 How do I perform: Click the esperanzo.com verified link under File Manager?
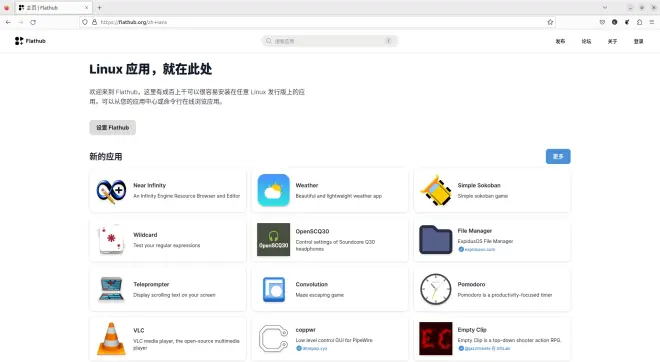476,249
